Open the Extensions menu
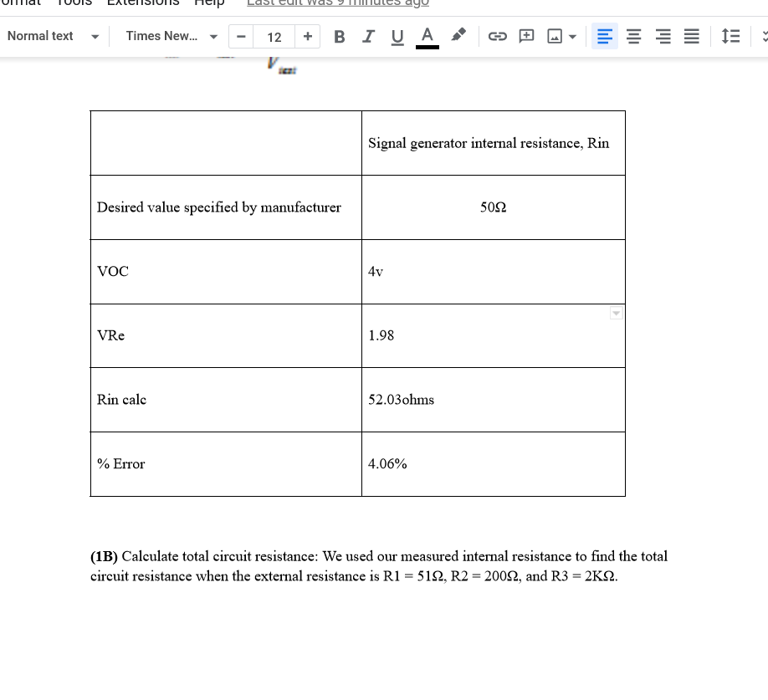Image resolution: width=768 pixels, height=700 pixels. (143, 4)
